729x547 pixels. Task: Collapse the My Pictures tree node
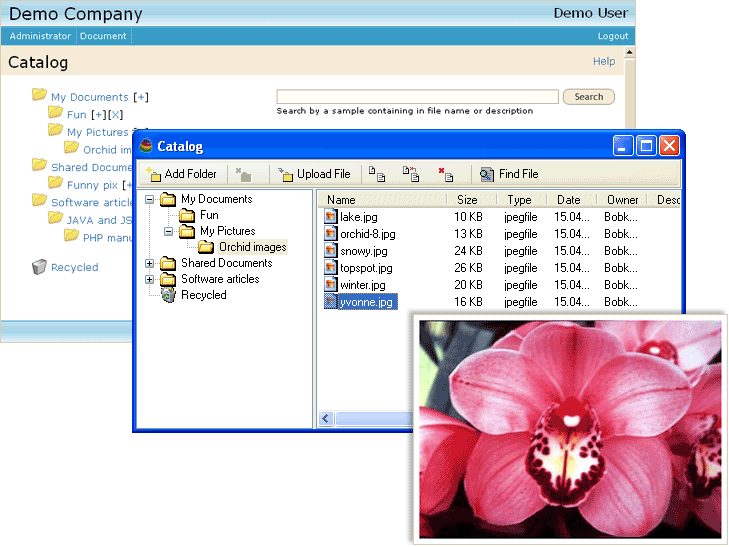[x=168, y=231]
